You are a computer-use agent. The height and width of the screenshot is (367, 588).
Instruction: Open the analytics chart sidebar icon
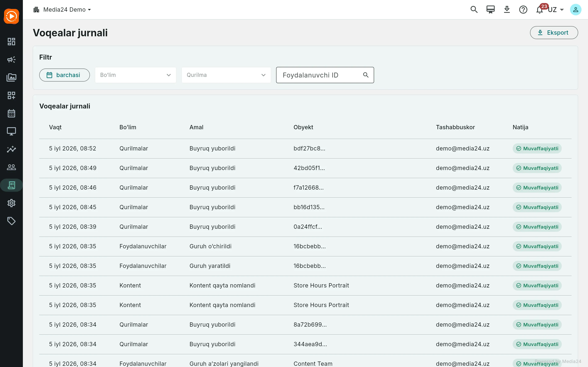(x=11, y=149)
